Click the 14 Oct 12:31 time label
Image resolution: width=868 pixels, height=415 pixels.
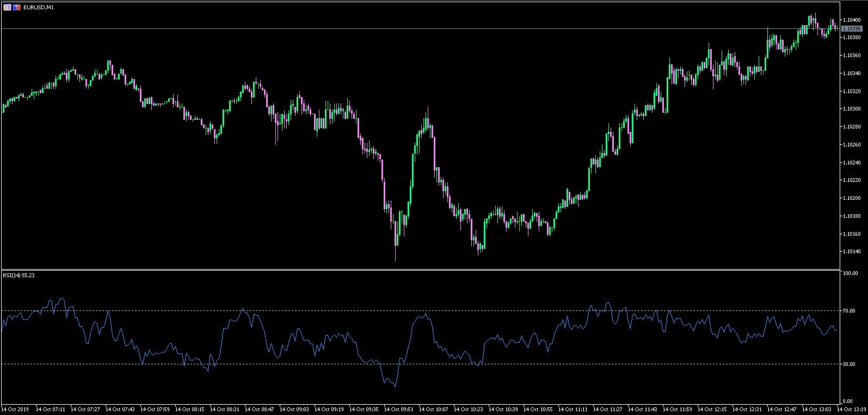click(747, 409)
